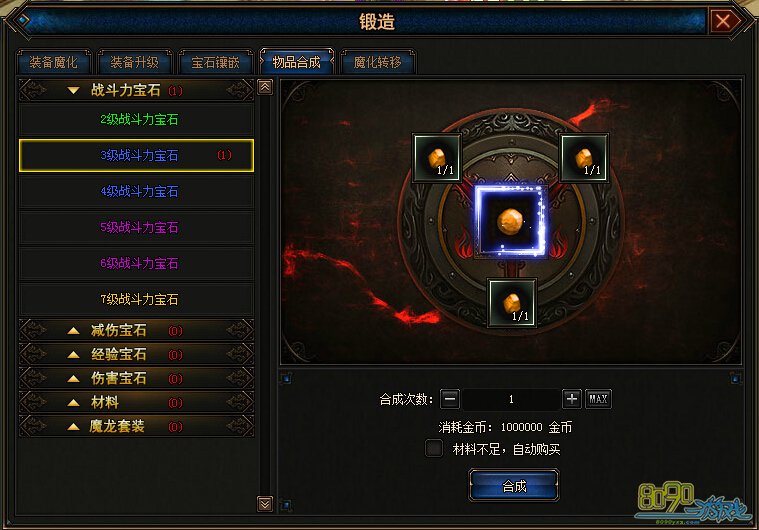Click the top-left gem material slot
759x530 pixels.
(x=436, y=158)
